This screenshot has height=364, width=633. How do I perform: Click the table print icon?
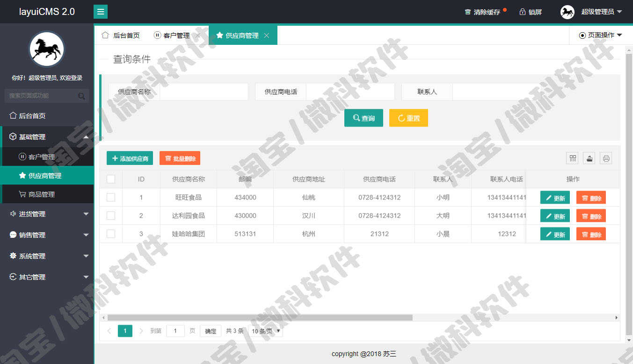[x=606, y=158]
